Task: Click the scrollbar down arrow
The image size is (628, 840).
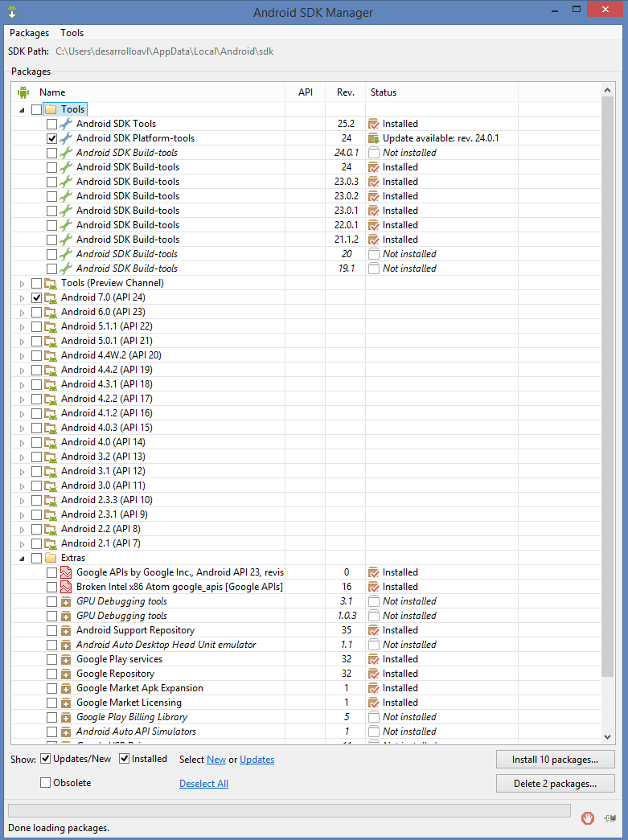Action: 607,736
